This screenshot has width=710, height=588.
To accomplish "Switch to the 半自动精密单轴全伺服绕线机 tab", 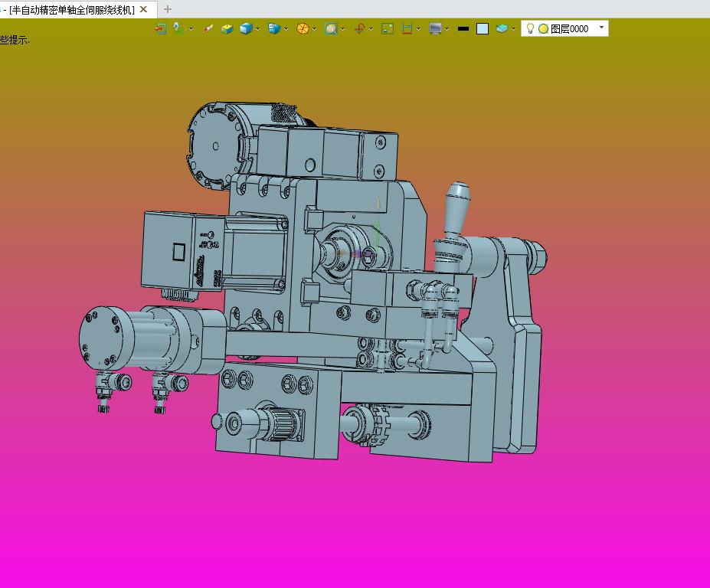I will [73, 10].
